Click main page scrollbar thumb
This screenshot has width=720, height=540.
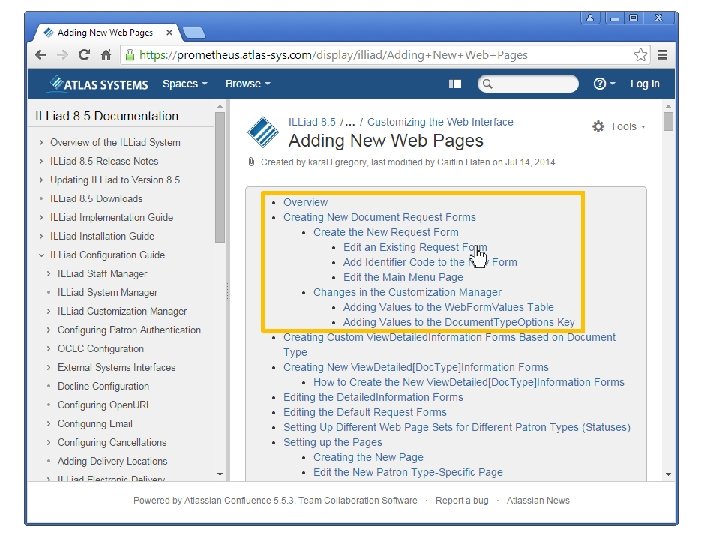669,122
